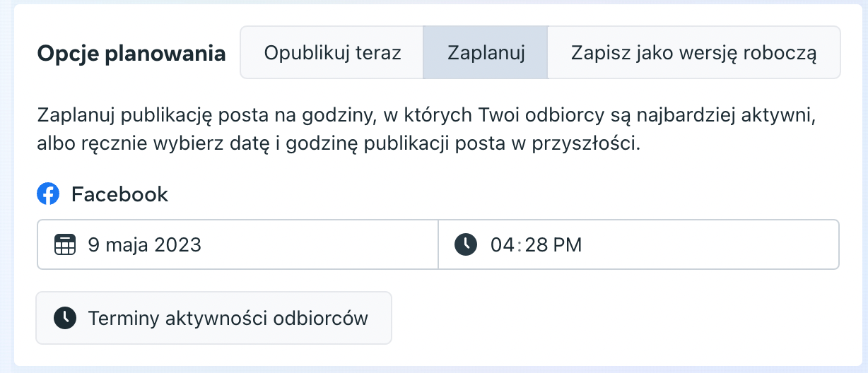Viewport: 868px width, 373px height.
Task: Click clock icon on Terminy aktywności button
Action: tap(64, 318)
